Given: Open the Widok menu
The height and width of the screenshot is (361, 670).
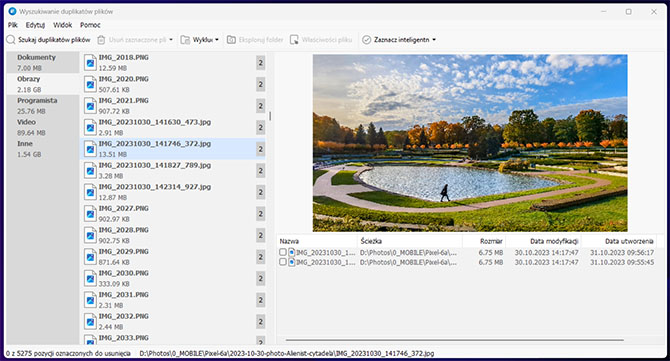Looking at the screenshot, I should 62,25.
